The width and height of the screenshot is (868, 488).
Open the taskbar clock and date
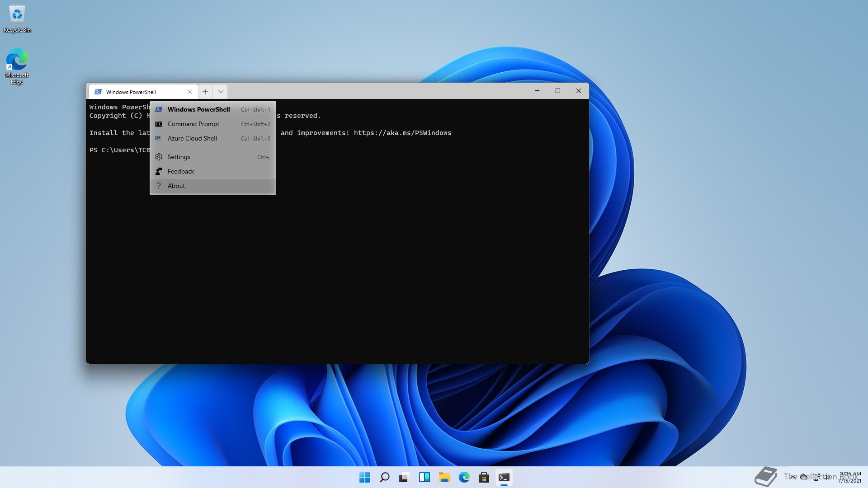(x=850, y=477)
